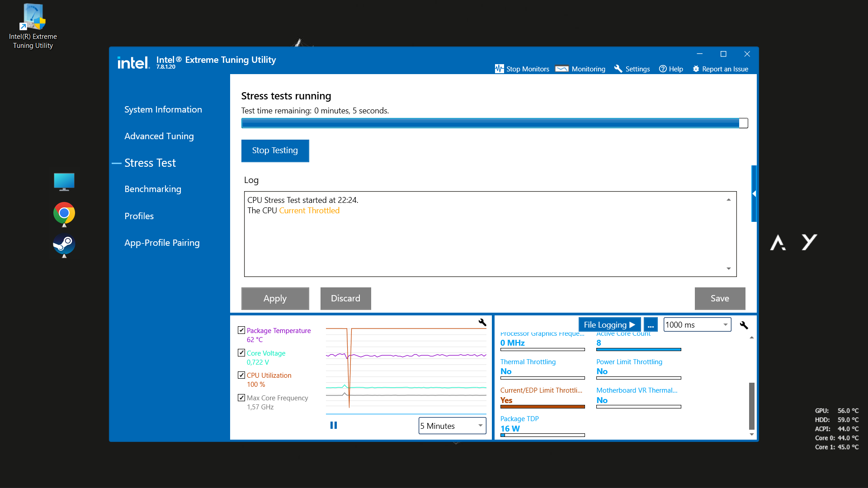Expand the 5 Minutes time range dropdown
This screenshot has width=868, height=488.
point(452,426)
